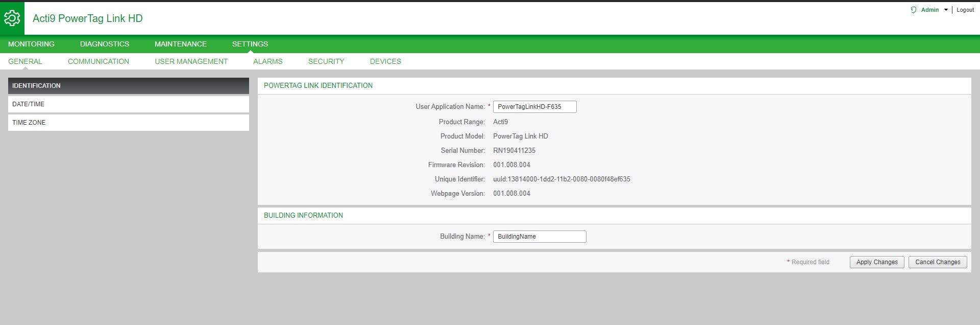The image size is (980, 325).
Task: Select the SETTINGS menu
Action: click(x=250, y=44)
